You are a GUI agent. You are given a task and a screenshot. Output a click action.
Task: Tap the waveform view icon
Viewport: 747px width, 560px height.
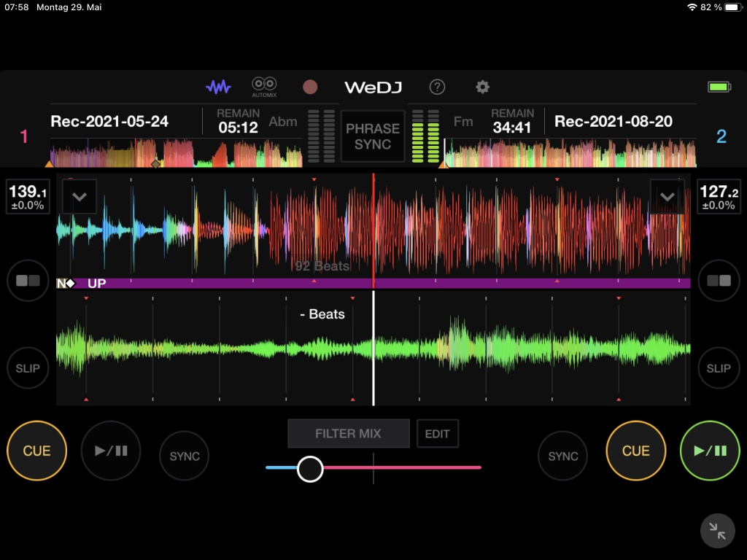pos(218,87)
